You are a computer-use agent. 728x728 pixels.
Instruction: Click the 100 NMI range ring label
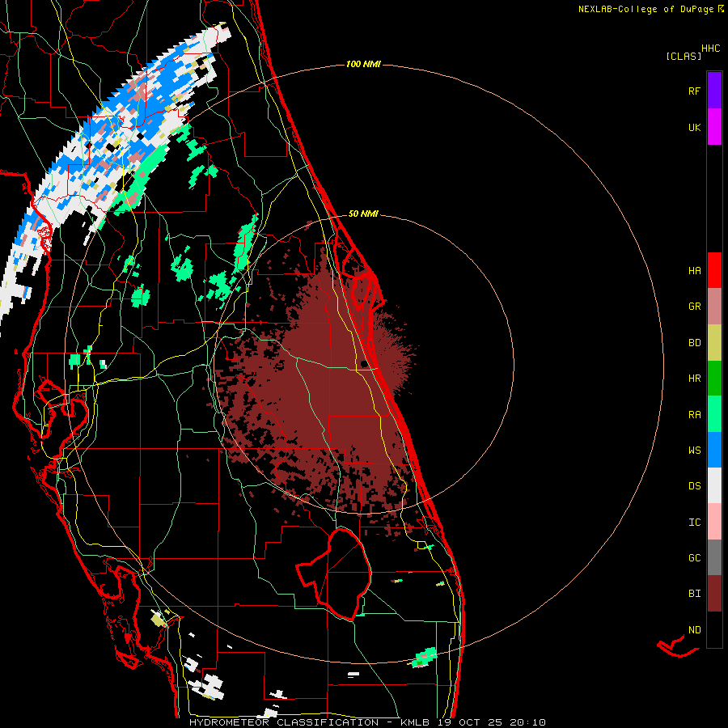tap(363, 64)
